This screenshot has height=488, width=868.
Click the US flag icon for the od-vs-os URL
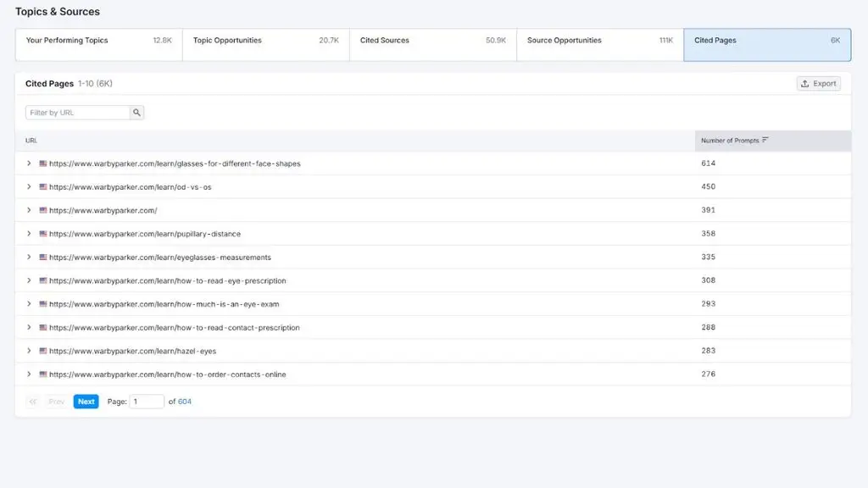(x=42, y=187)
